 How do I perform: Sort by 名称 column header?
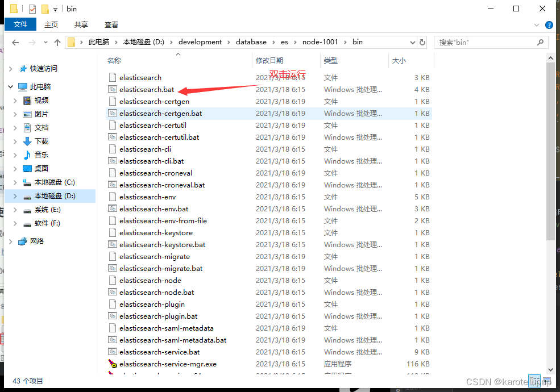pos(114,60)
